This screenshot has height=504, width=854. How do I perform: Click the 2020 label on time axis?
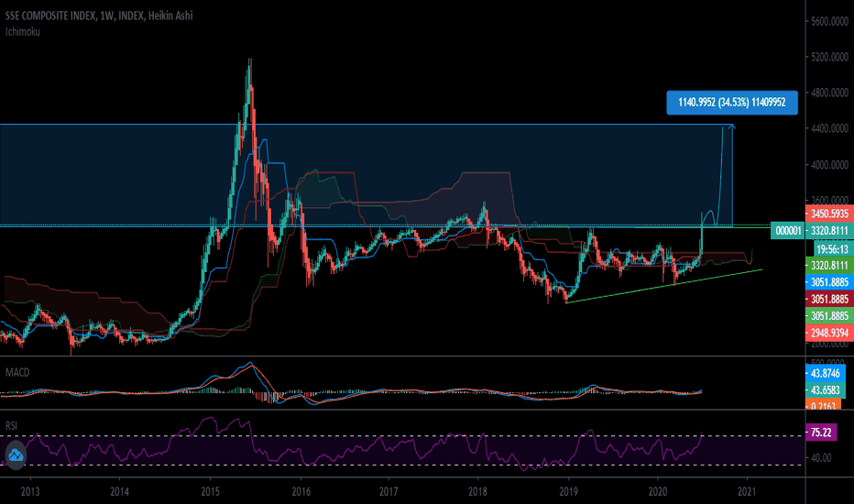tap(658, 492)
